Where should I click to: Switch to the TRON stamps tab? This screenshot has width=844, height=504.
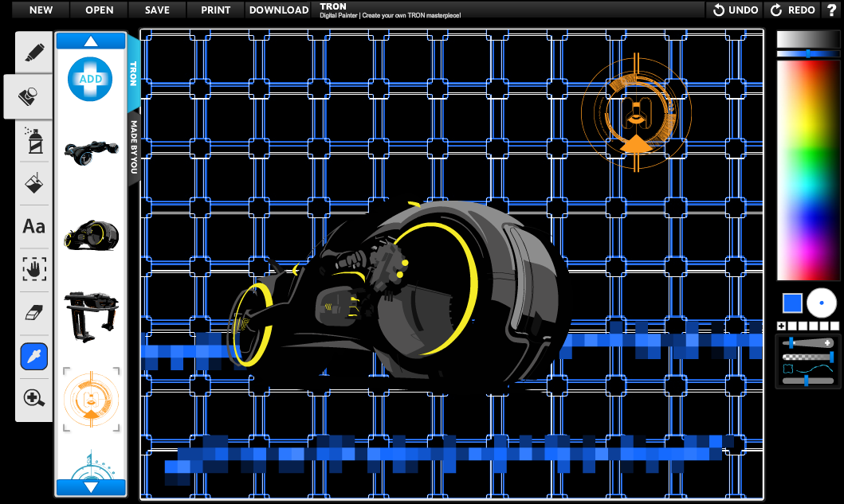pyautogui.click(x=133, y=74)
